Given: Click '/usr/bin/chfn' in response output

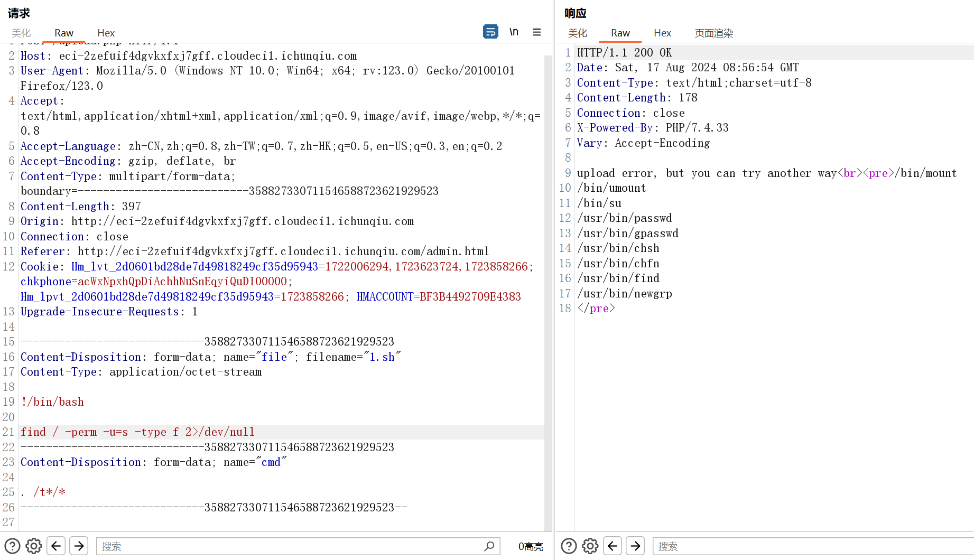Looking at the screenshot, I should tap(618, 264).
